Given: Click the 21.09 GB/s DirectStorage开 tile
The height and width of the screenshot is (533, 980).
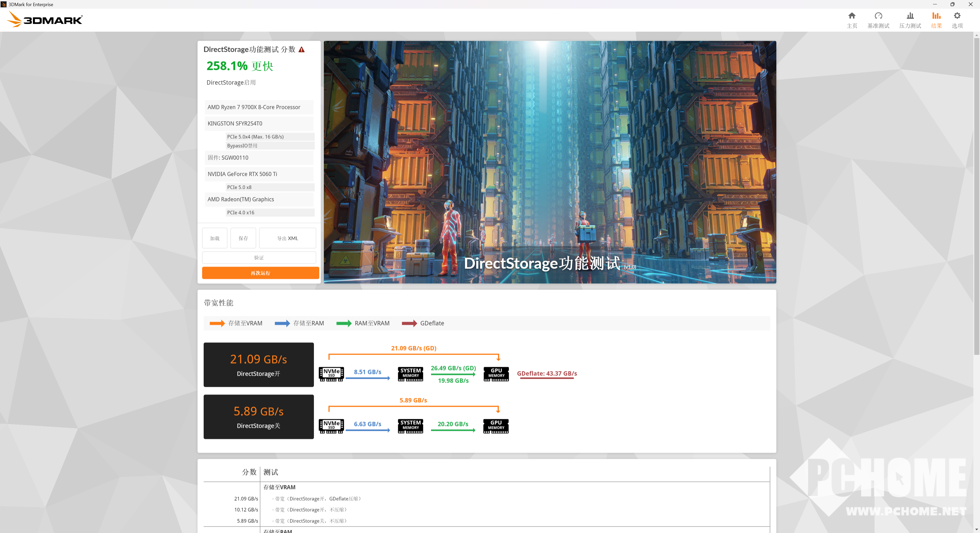Looking at the screenshot, I should coord(259,365).
